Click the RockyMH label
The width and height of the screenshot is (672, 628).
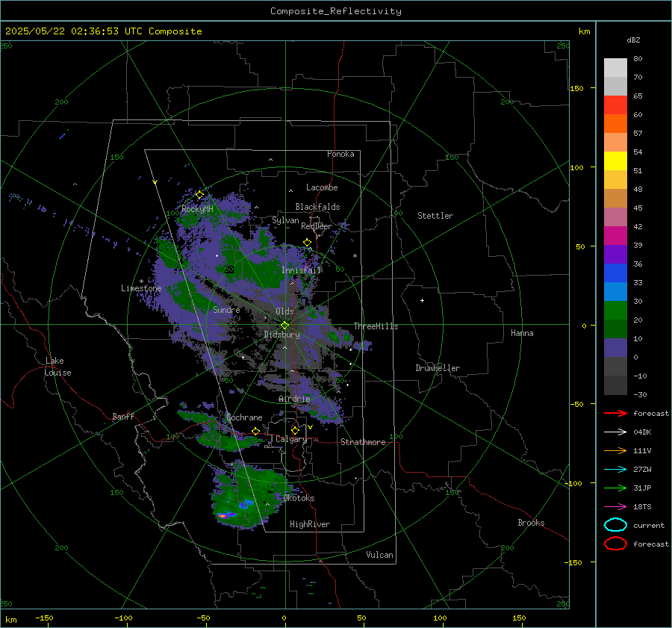click(x=197, y=209)
